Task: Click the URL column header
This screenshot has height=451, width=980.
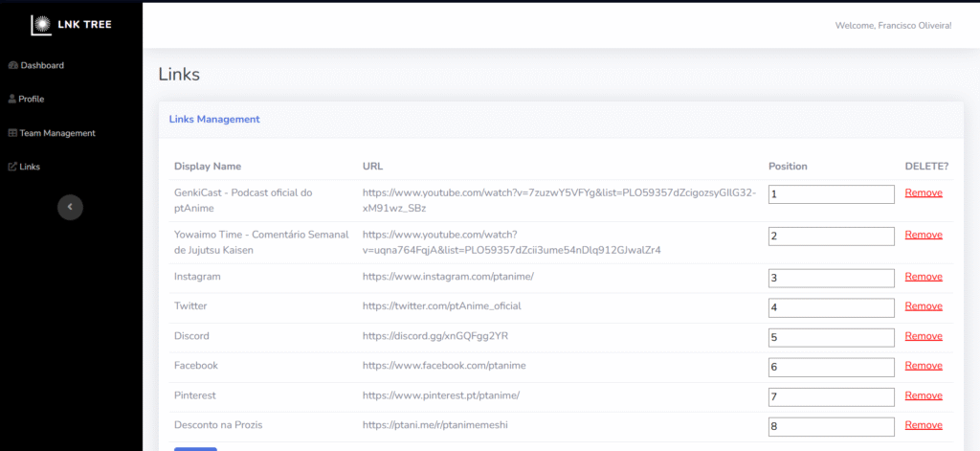Action: tap(372, 167)
